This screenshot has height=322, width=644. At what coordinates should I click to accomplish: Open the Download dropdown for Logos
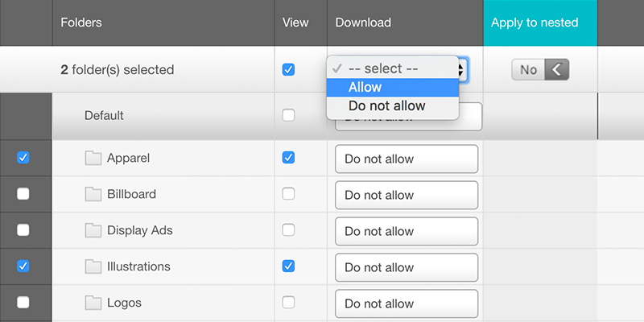tap(407, 303)
